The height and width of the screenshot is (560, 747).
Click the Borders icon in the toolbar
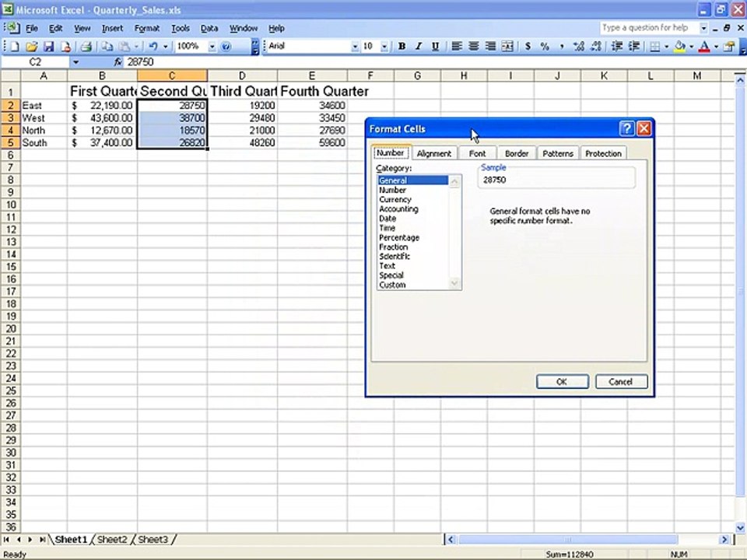[x=655, y=46]
